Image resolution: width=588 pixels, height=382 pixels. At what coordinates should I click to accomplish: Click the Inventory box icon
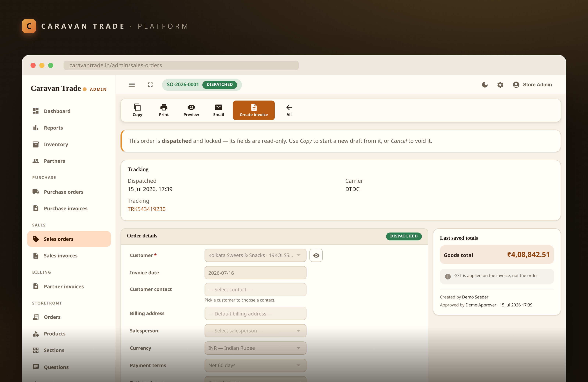tap(36, 144)
